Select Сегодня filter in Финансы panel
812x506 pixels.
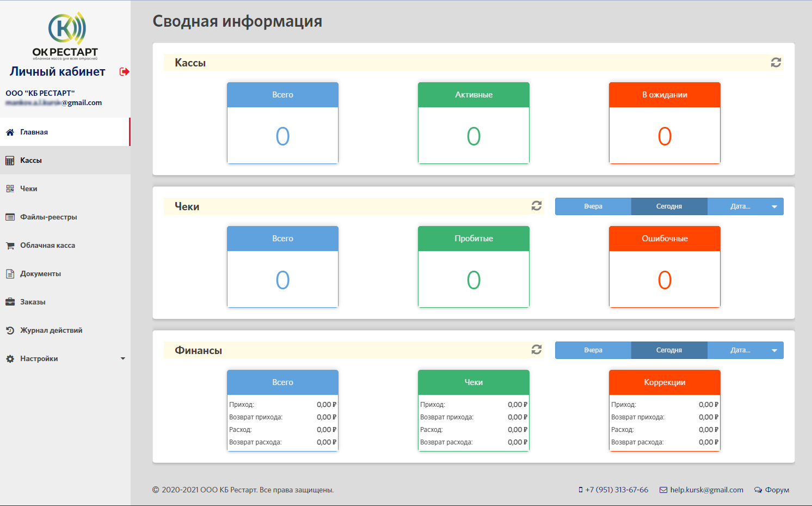tap(669, 350)
